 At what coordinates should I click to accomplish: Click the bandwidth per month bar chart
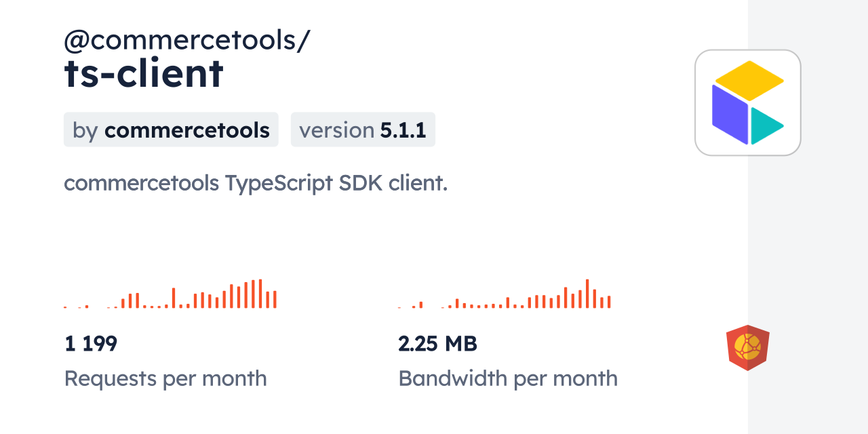pyautogui.click(x=505, y=294)
